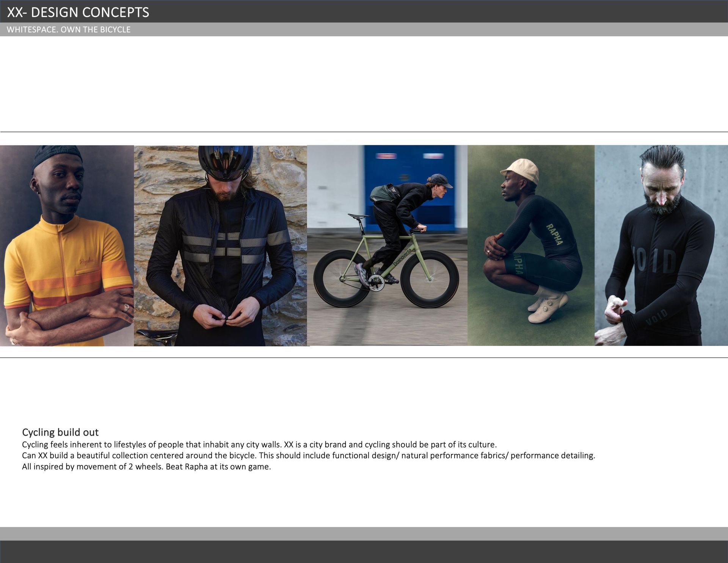Viewport: 728px width, 563px height.
Task: Click the 'XX- DESIGN CONCEPTS' title
Action: tap(78, 12)
